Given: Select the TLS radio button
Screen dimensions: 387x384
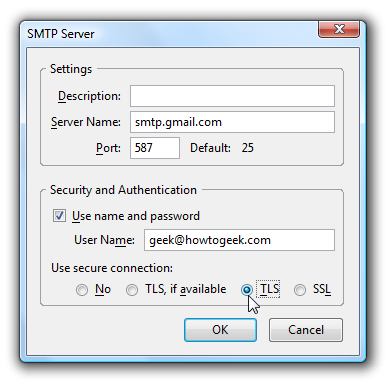Looking at the screenshot, I should pyautogui.click(x=247, y=290).
